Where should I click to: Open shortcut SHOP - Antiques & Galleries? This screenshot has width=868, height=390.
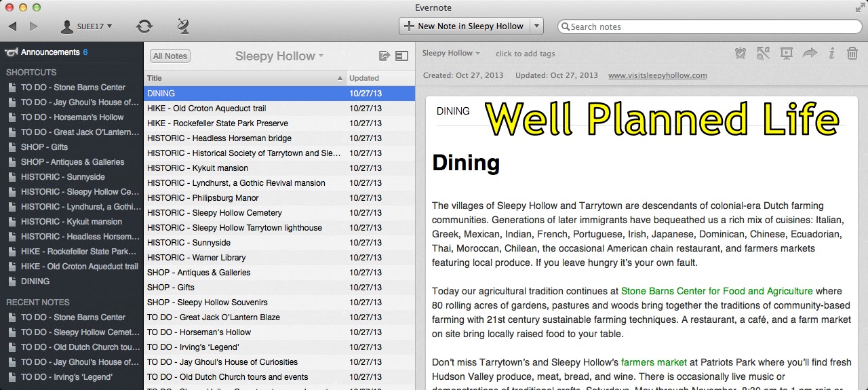pyautogui.click(x=72, y=162)
